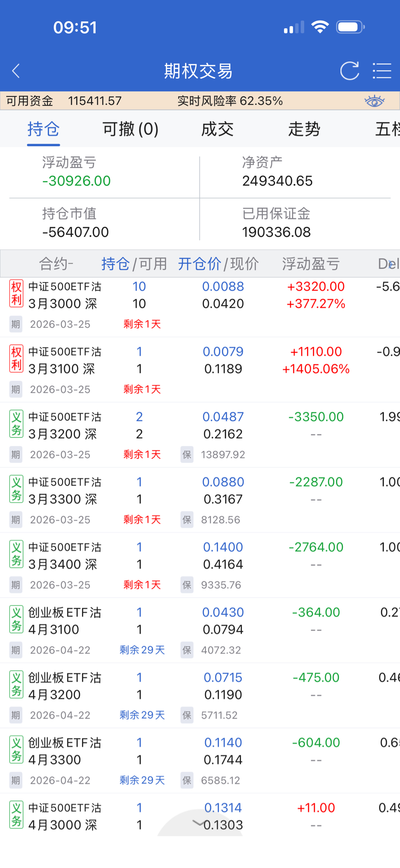
Task: Tap the 持仓 tab
Action: pyautogui.click(x=43, y=129)
